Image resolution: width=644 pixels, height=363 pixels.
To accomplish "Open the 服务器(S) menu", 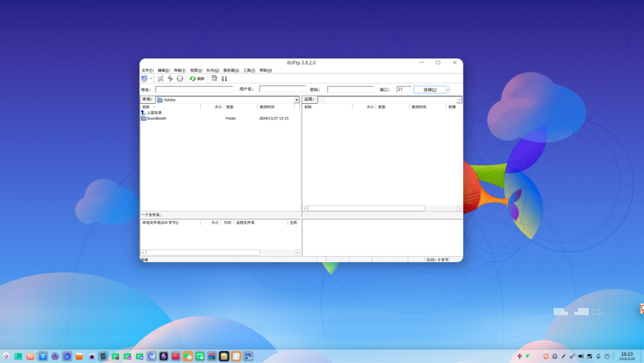I will click(231, 70).
